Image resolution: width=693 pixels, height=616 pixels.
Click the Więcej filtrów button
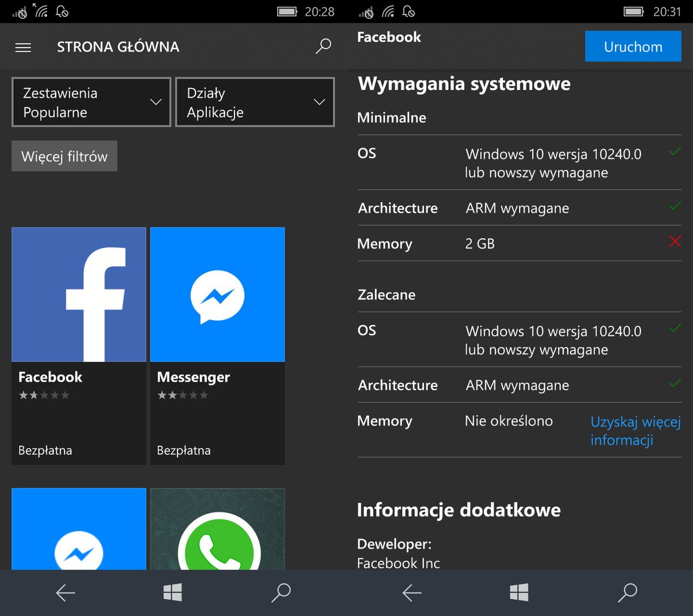coord(64,156)
